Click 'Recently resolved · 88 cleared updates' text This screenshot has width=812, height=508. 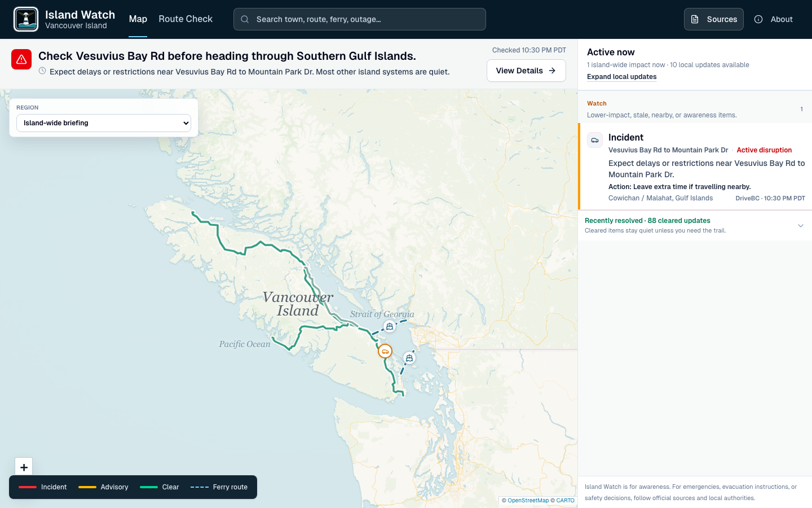(647, 221)
